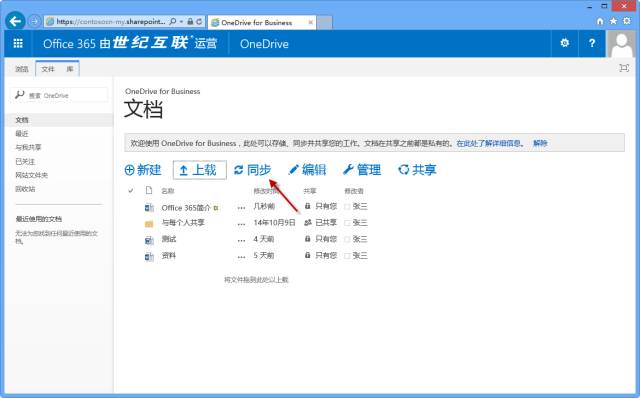Screen dimensions: 640x398
Task: Select 最近 in the left navigation
Action: [x=22, y=133]
